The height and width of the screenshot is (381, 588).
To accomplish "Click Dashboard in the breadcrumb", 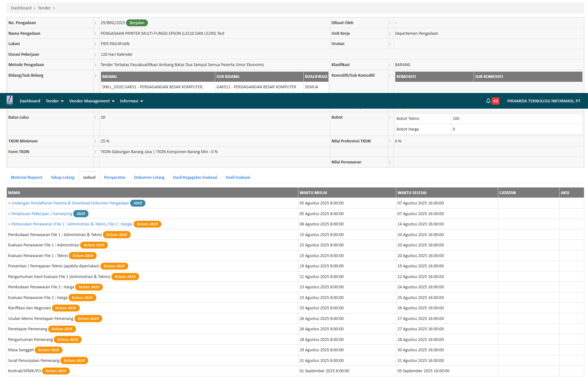I will click(21, 8).
